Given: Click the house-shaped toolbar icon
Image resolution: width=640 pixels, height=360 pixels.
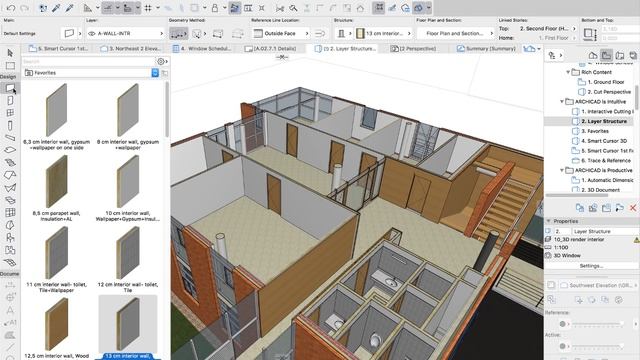Looking at the screenshot, I should point(360,8).
